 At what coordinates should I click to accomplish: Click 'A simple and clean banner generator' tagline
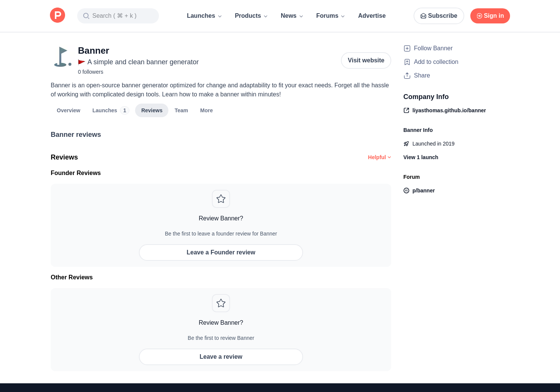(x=143, y=62)
